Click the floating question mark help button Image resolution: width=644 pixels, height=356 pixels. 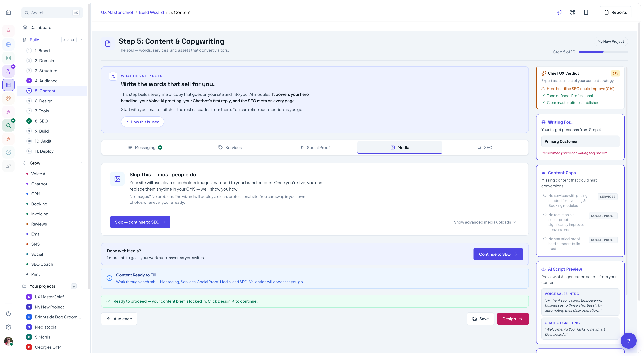coord(629,341)
